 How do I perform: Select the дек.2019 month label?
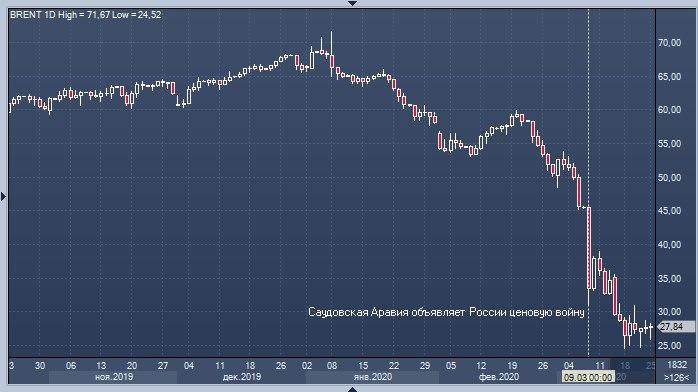click(x=242, y=377)
